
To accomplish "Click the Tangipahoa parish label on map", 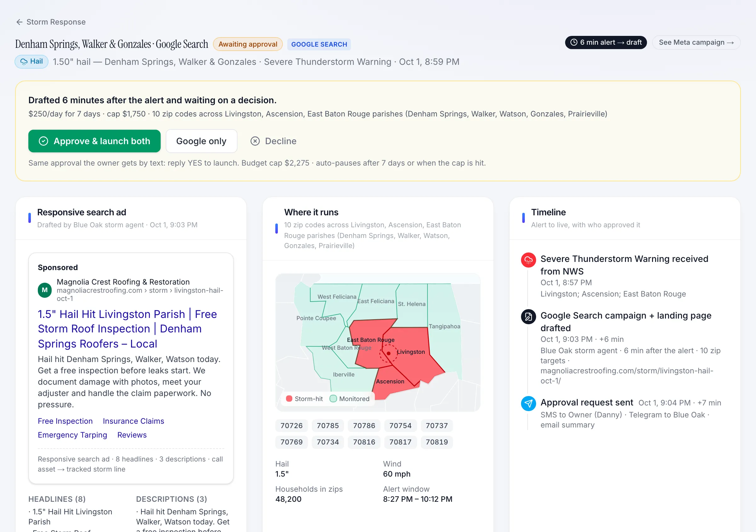I will click(x=444, y=326).
